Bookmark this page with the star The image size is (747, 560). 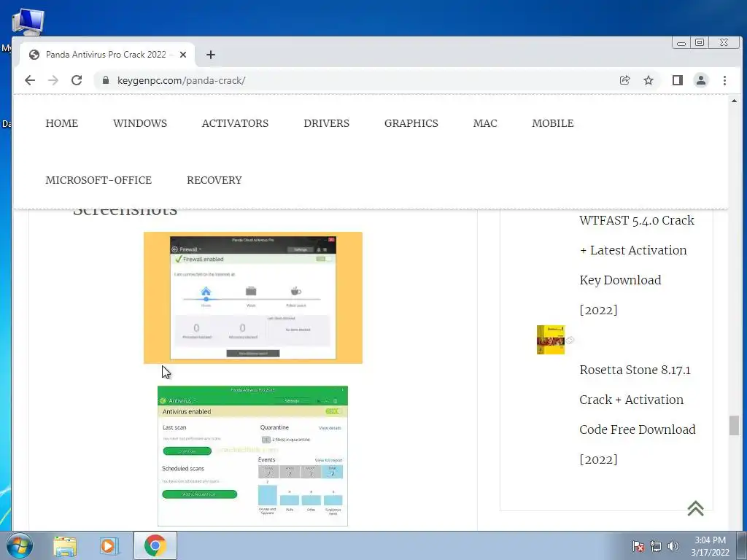click(x=649, y=80)
